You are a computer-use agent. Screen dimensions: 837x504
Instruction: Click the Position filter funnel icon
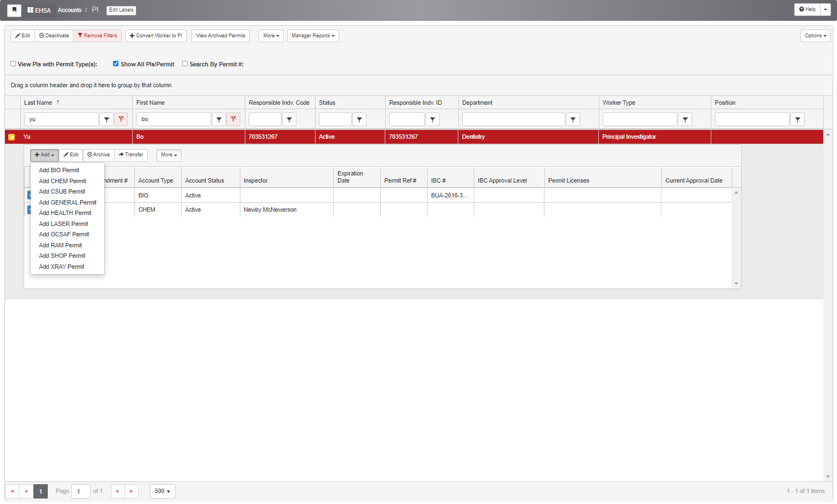797,119
